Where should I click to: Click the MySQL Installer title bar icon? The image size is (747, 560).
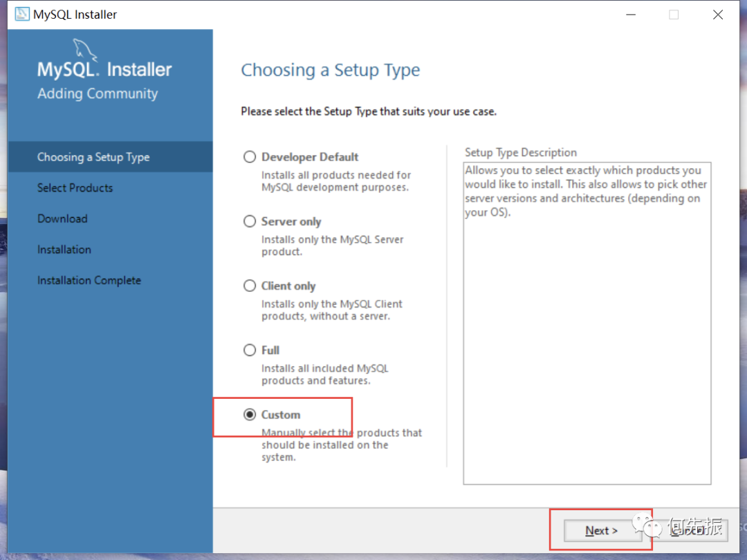pos(22,15)
